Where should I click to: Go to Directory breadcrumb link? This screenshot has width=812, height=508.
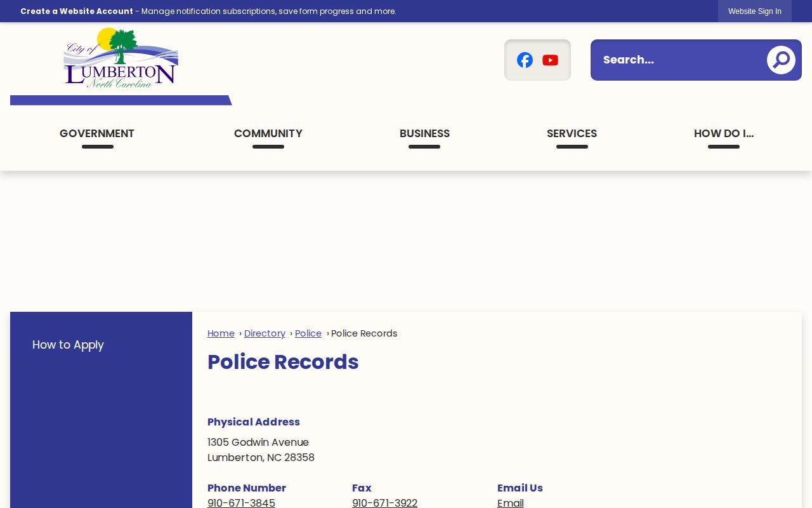coord(265,333)
